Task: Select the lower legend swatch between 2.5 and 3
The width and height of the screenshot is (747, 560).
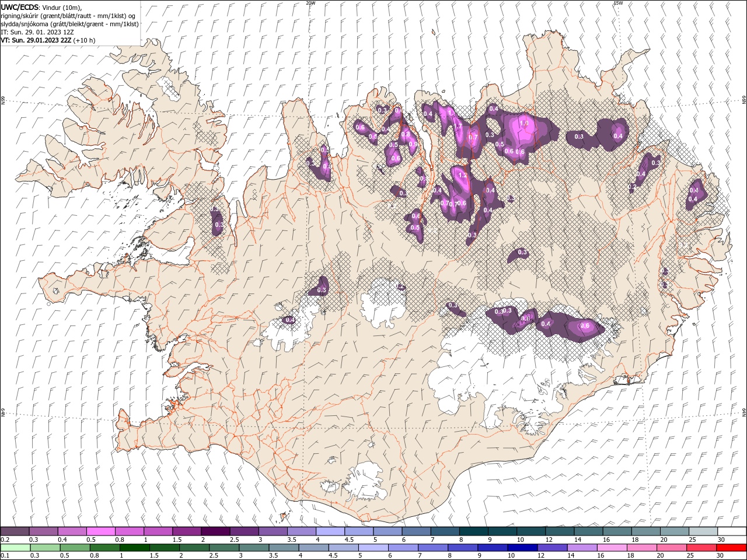Action: (224, 548)
